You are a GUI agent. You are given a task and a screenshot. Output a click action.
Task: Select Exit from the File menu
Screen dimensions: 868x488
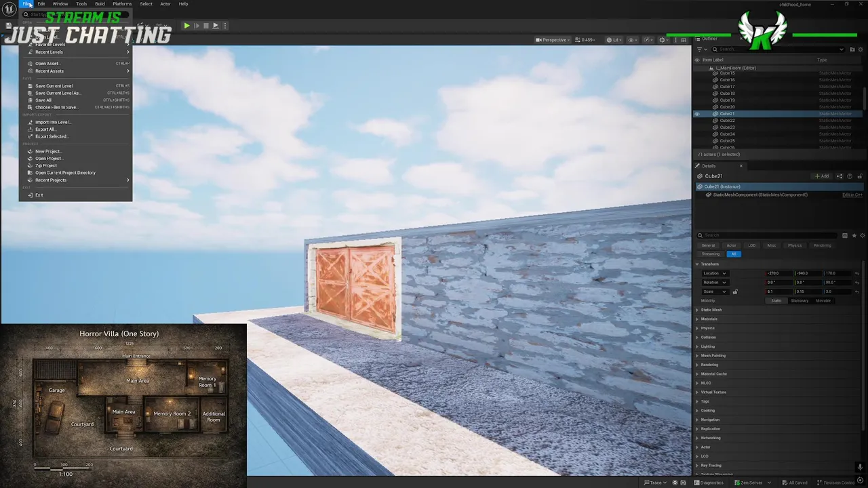point(75,195)
